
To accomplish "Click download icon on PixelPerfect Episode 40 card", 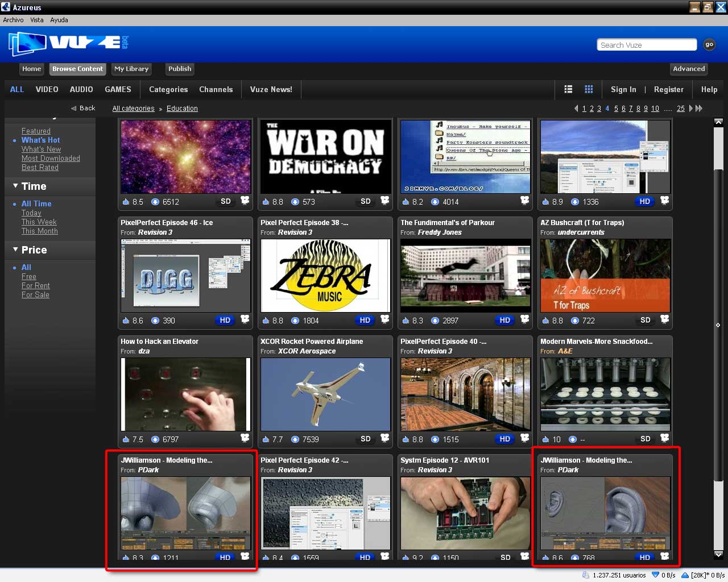I will [435, 439].
